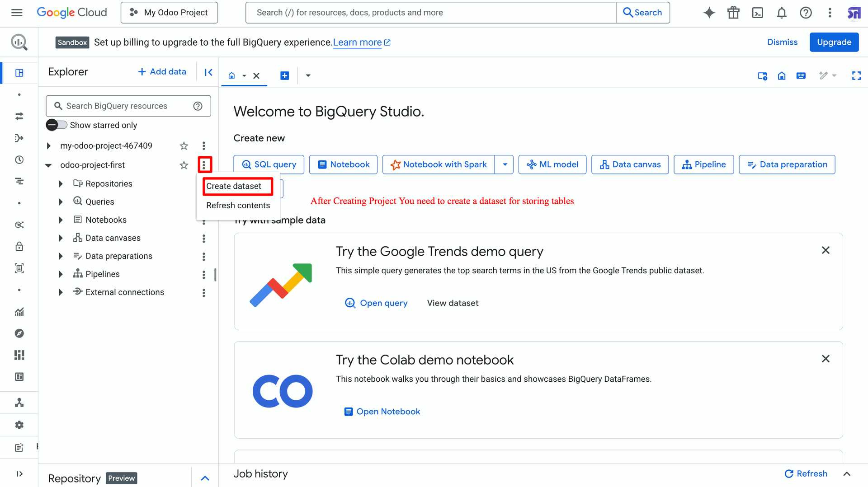Click the Upgrade button
This screenshot has width=868, height=487.
[834, 42]
